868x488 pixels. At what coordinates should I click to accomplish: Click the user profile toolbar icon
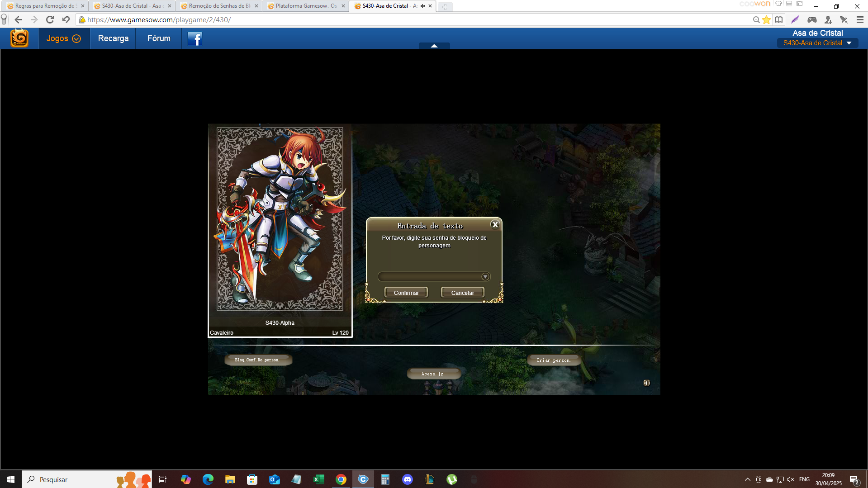click(828, 19)
